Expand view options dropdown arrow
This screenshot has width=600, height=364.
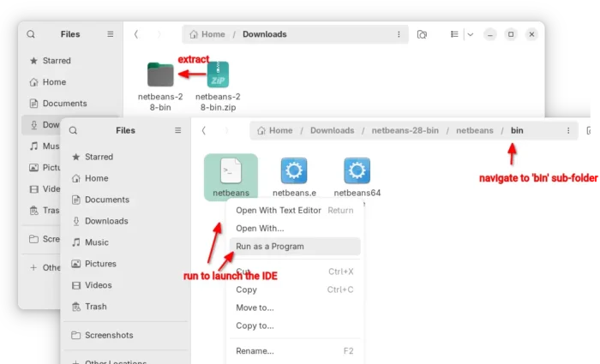click(470, 34)
